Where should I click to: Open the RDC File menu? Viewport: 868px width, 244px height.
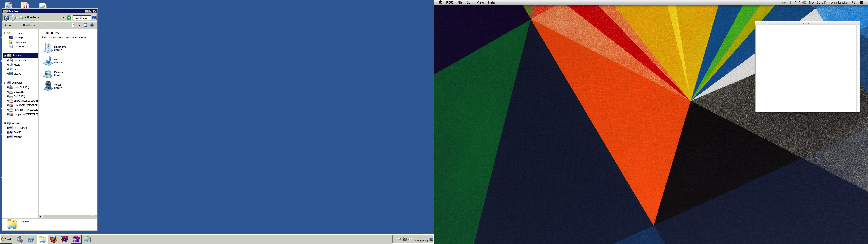coord(460,2)
